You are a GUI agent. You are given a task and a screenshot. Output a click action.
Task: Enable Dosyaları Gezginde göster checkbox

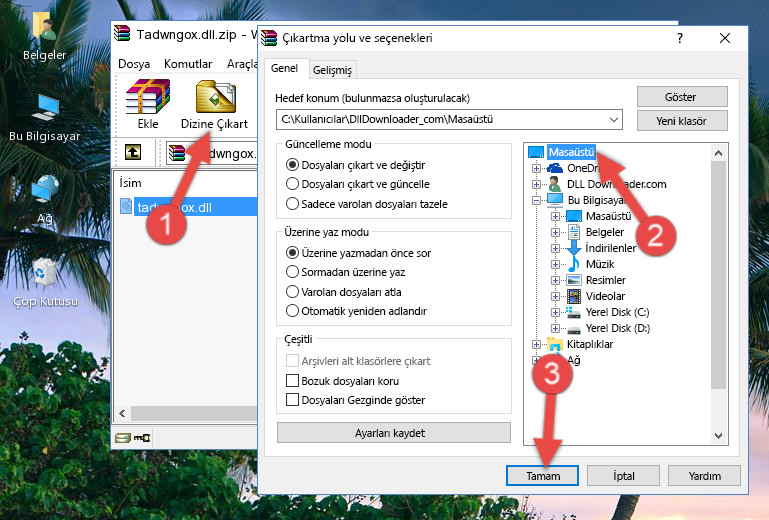[292, 400]
